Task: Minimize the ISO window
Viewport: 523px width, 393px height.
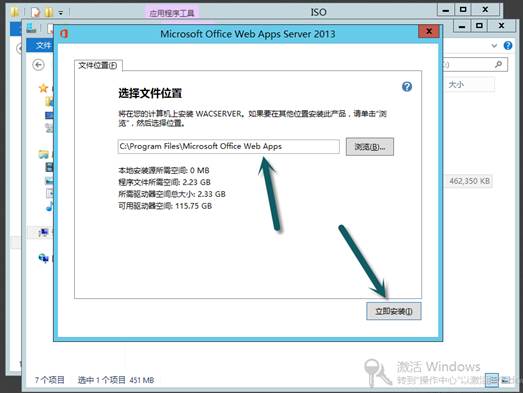Action: (x=446, y=10)
